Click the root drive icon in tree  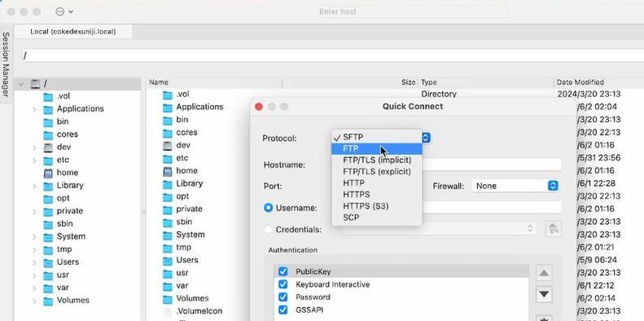click(35, 84)
